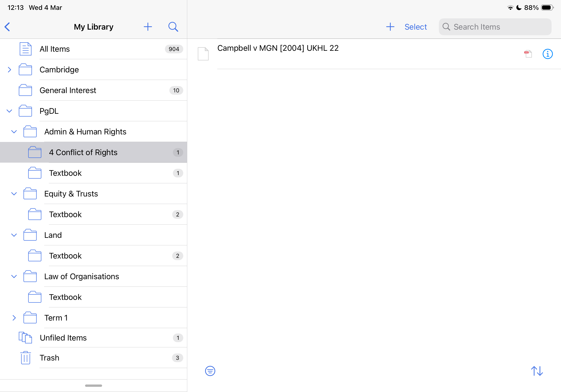Tap the Select button
561x392 pixels.
[x=415, y=27]
